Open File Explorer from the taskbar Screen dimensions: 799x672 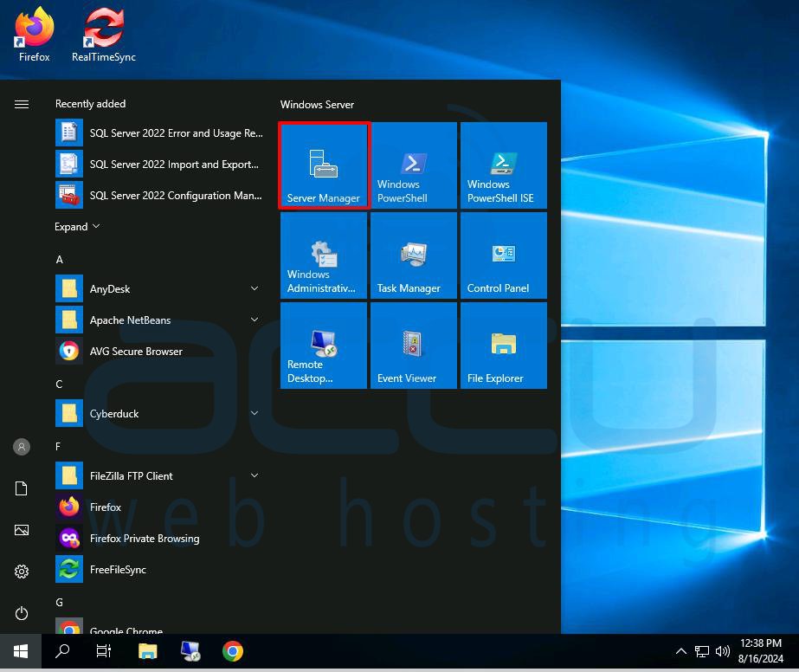tap(148, 651)
